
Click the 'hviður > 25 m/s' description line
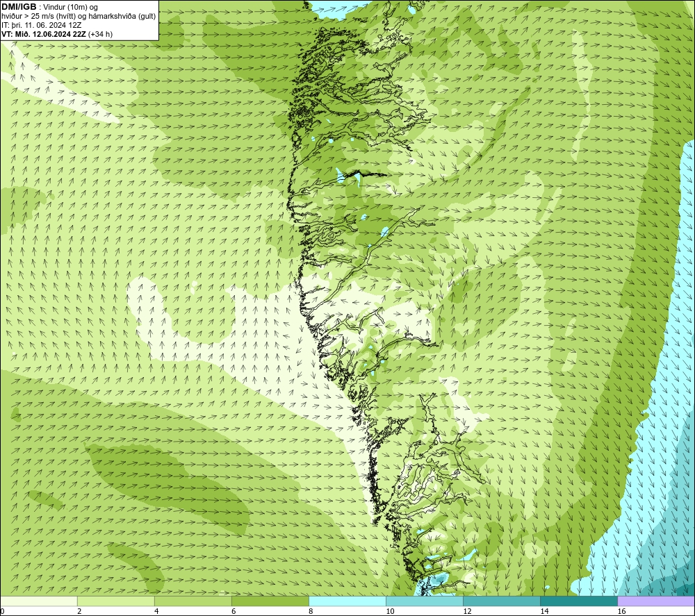79,17
